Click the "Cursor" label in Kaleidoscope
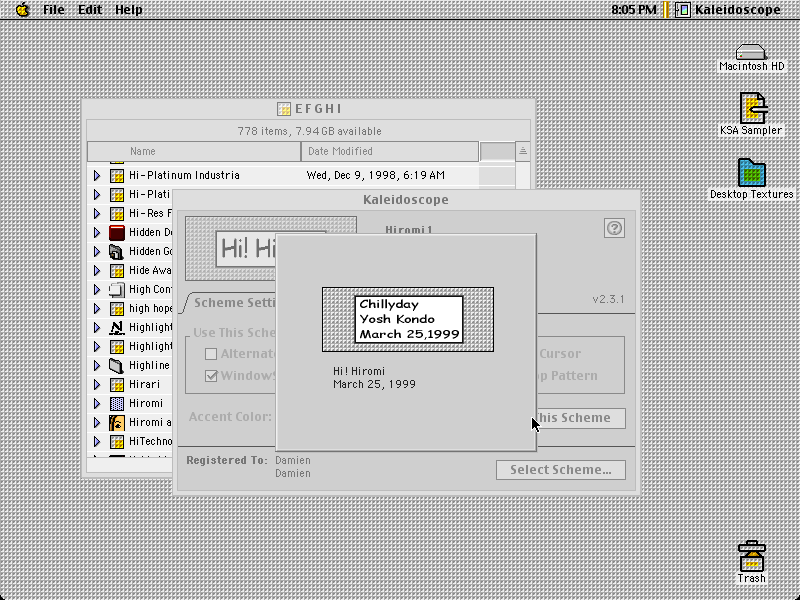800x600 pixels. point(560,354)
